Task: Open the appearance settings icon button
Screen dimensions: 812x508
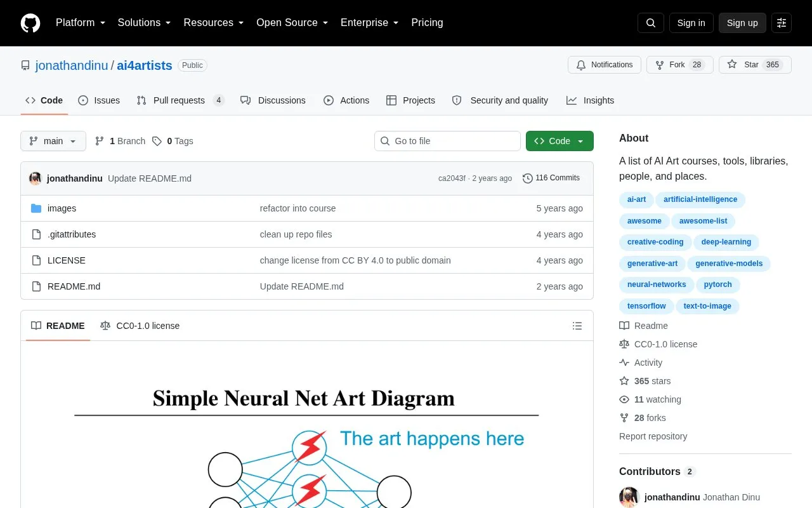Action: click(x=782, y=23)
